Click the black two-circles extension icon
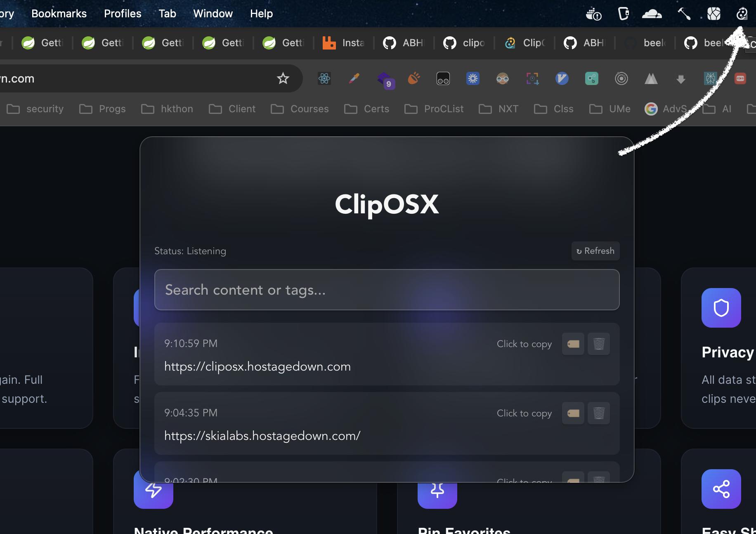The image size is (756, 534). (443, 78)
